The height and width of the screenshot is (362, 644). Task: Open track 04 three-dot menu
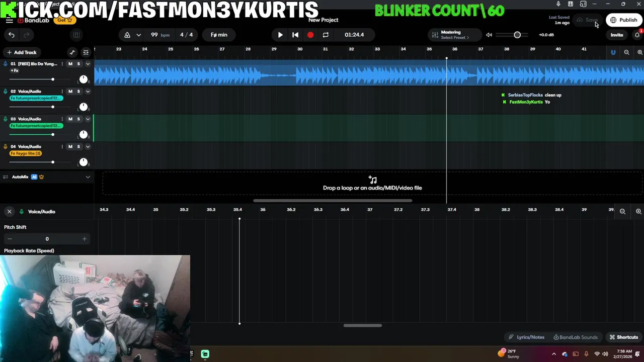tap(62, 147)
